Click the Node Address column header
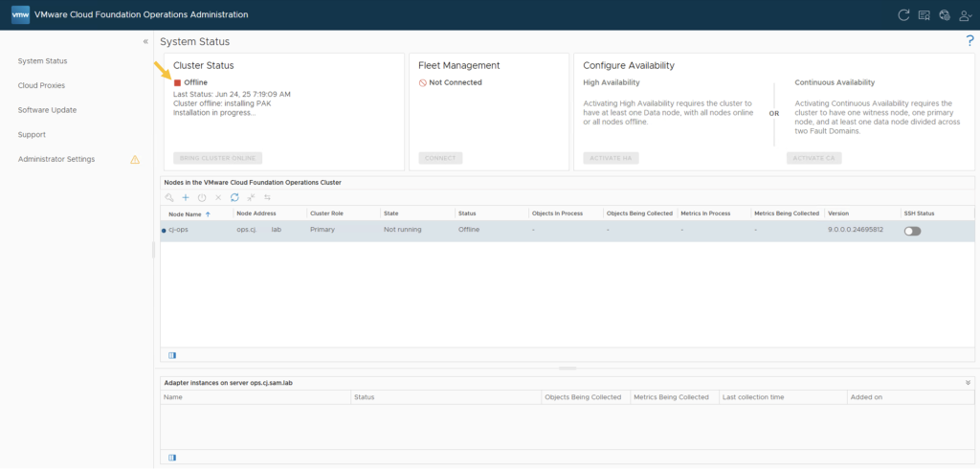Viewport: 980px width, 472px height. point(256,214)
